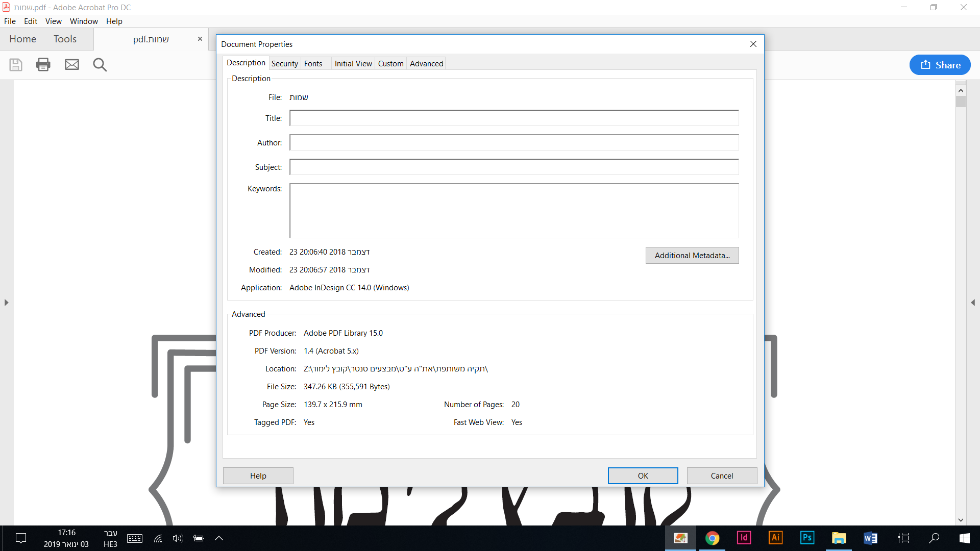
Task: Open Google Chrome from the taskbar
Action: pos(712,538)
